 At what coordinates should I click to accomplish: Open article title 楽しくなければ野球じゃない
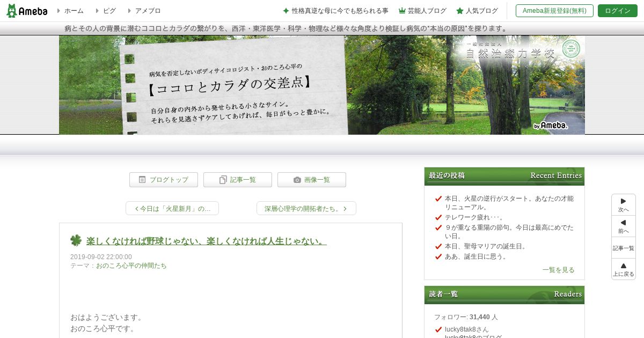(207, 241)
